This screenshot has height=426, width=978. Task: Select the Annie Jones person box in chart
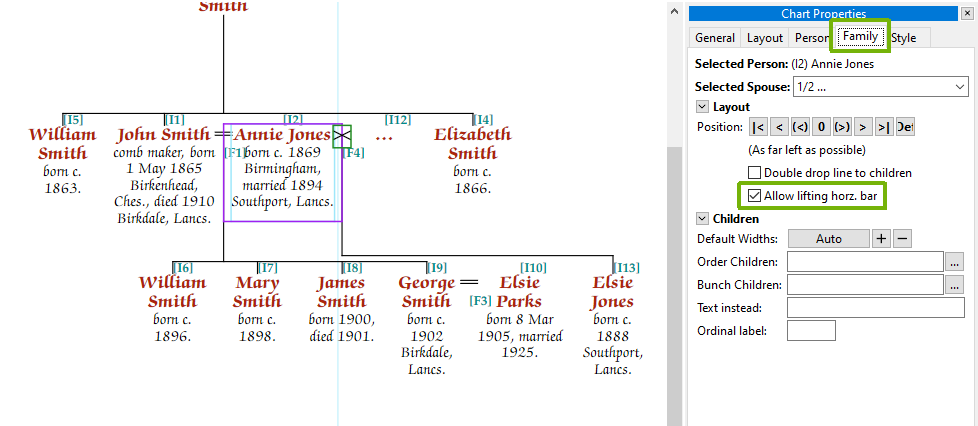(x=282, y=171)
